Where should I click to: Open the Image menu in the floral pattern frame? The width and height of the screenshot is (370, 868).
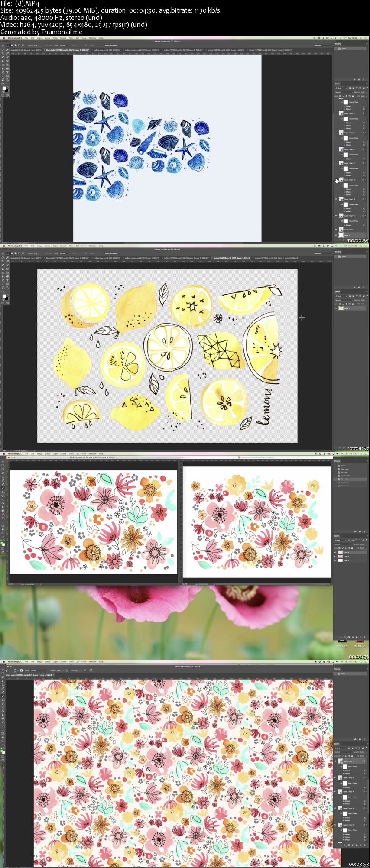click(x=39, y=661)
